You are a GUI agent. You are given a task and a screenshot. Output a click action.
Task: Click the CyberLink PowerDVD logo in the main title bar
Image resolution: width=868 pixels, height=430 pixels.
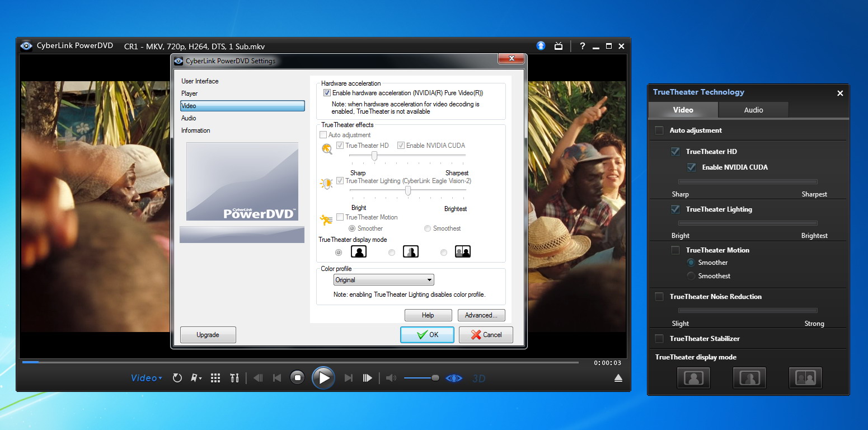tap(26, 46)
